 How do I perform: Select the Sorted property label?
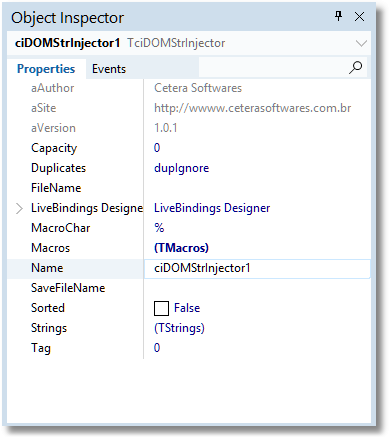[48, 308]
